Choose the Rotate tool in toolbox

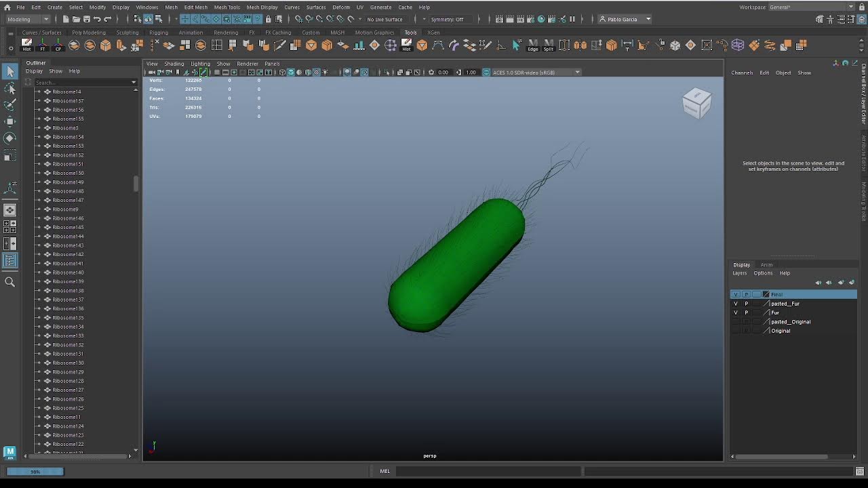[9, 138]
